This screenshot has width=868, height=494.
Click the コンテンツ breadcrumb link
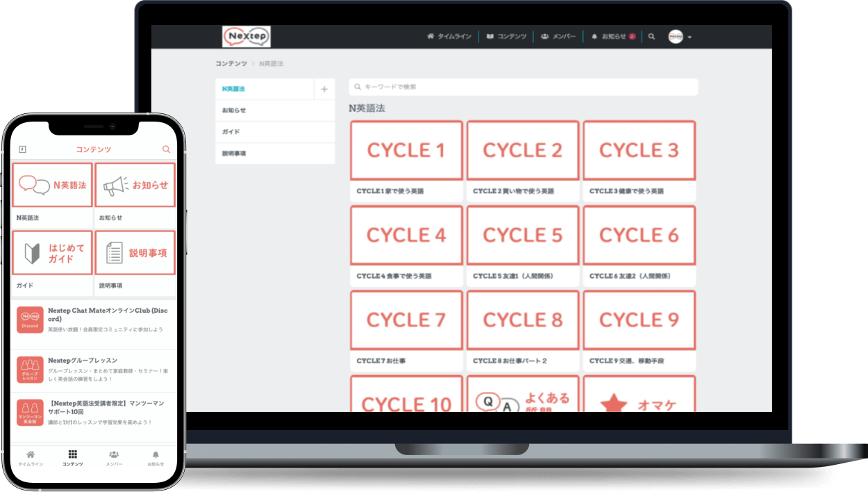231,63
